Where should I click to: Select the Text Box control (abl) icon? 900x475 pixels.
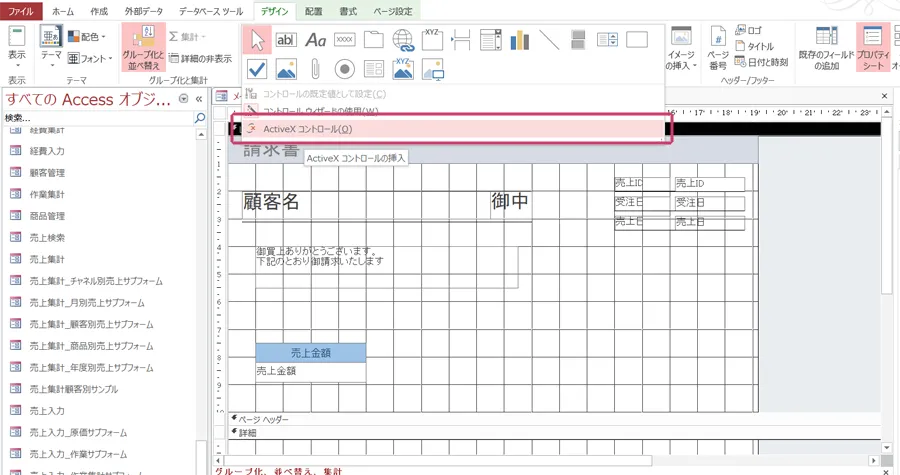click(x=286, y=40)
